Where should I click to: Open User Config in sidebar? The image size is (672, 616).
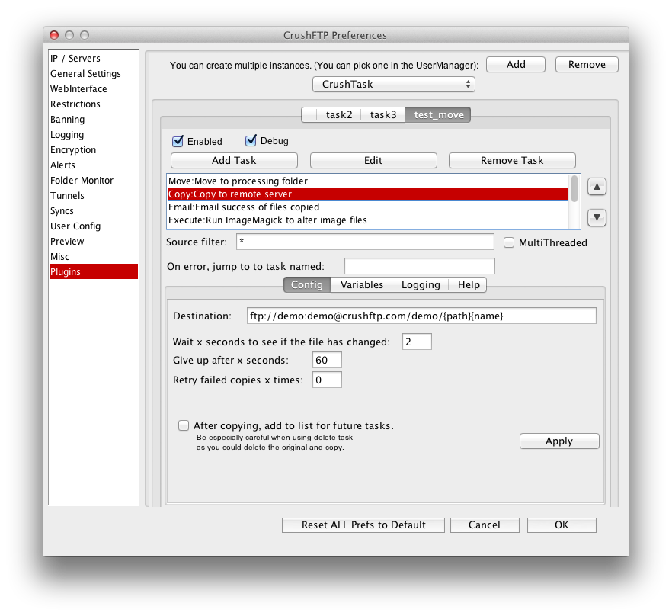pyautogui.click(x=94, y=226)
